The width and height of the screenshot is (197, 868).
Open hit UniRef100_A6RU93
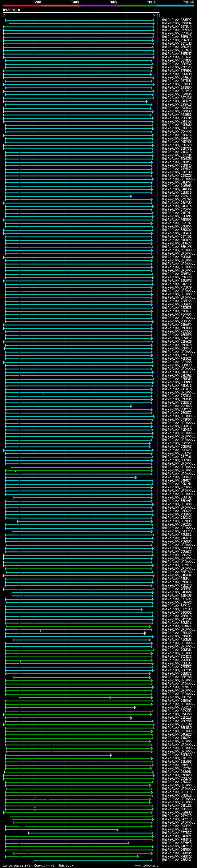tap(176, 220)
